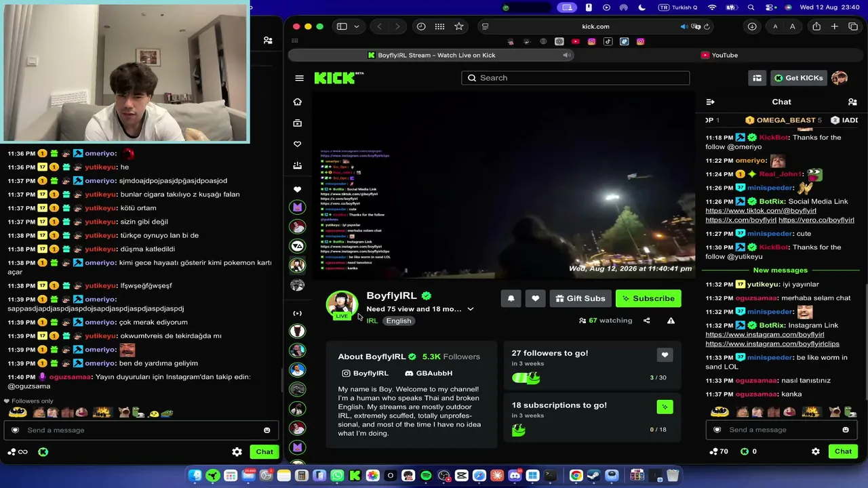The height and width of the screenshot is (488, 868).
Task: Mute audio in the kick.com address bar
Action: click(684, 26)
